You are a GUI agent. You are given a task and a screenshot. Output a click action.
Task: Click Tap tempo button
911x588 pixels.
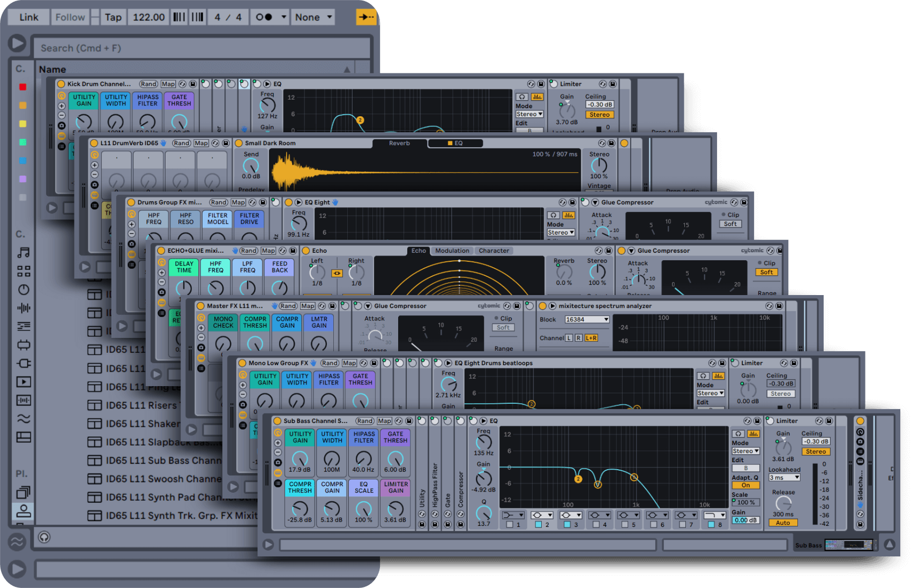pyautogui.click(x=113, y=17)
